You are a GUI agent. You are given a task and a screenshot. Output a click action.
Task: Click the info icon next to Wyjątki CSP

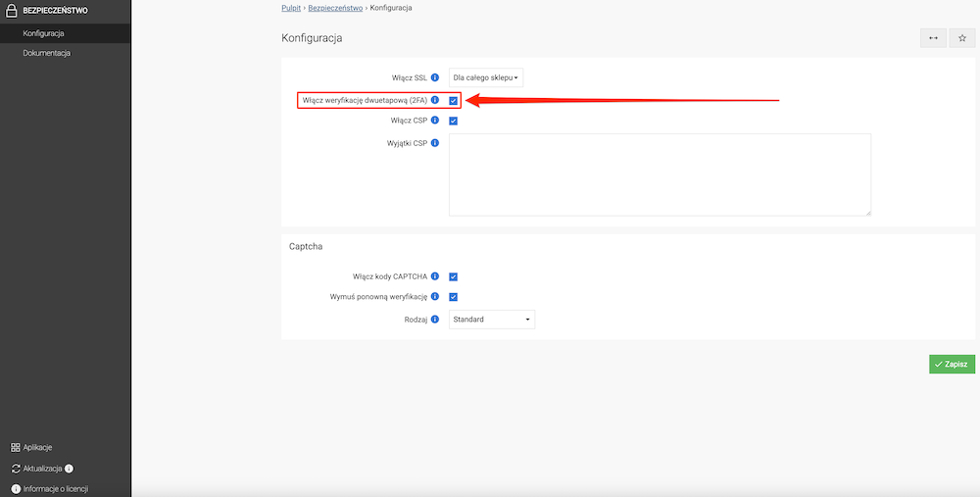(x=435, y=143)
